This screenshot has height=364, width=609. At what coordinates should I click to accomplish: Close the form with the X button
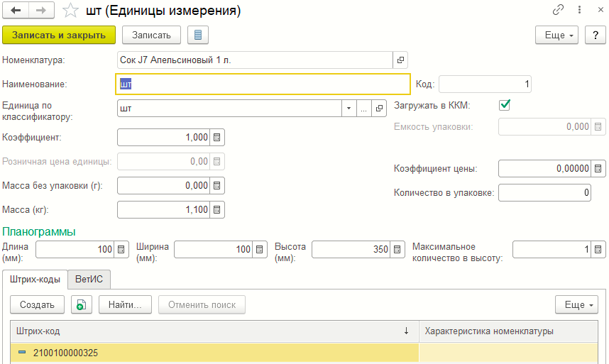[600, 10]
